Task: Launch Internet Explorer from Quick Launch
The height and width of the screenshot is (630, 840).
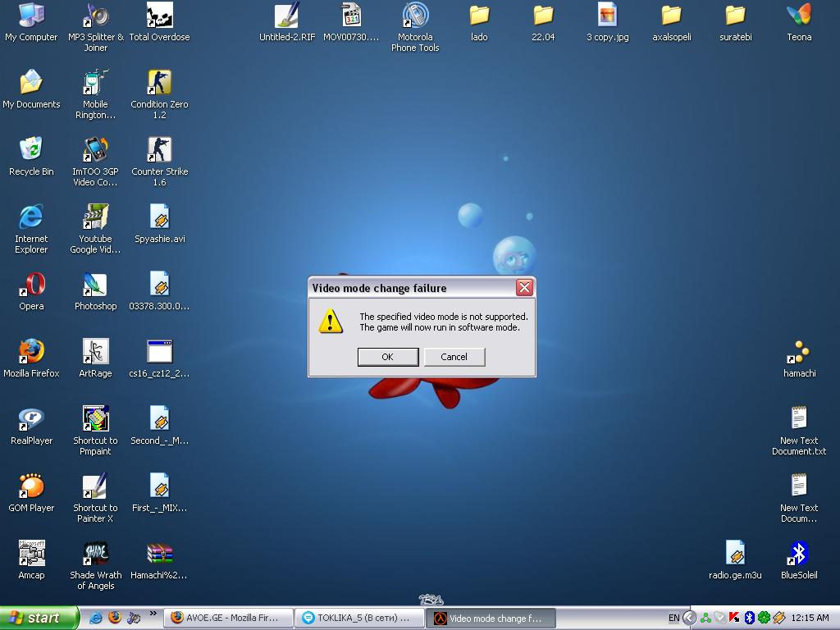Action: 95,618
